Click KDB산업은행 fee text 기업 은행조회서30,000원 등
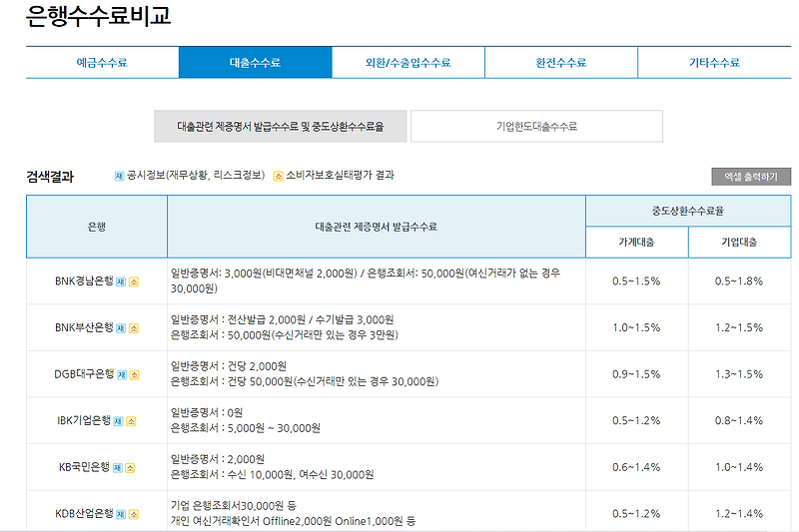The width and height of the screenshot is (799, 532). click(x=234, y=505)
